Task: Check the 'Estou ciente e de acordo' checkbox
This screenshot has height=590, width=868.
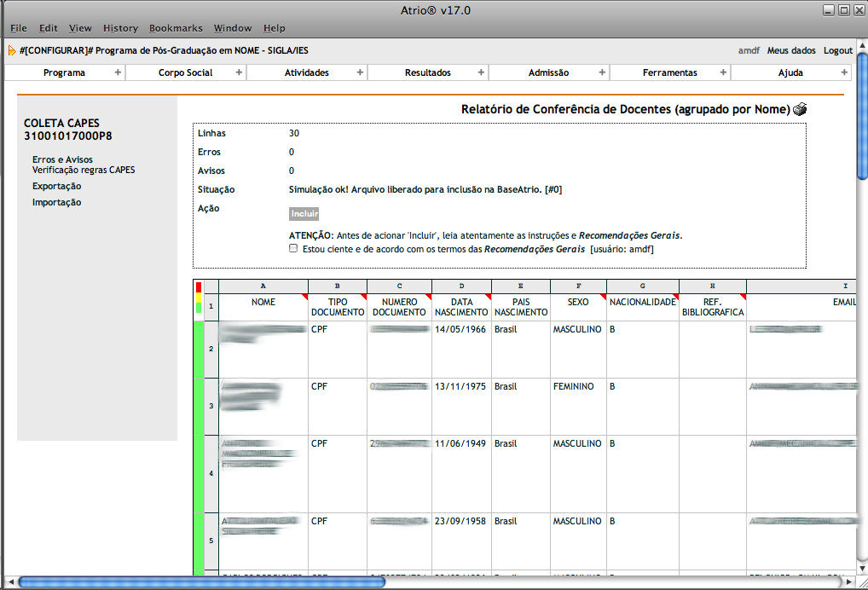Action: (x=293, y=249)
